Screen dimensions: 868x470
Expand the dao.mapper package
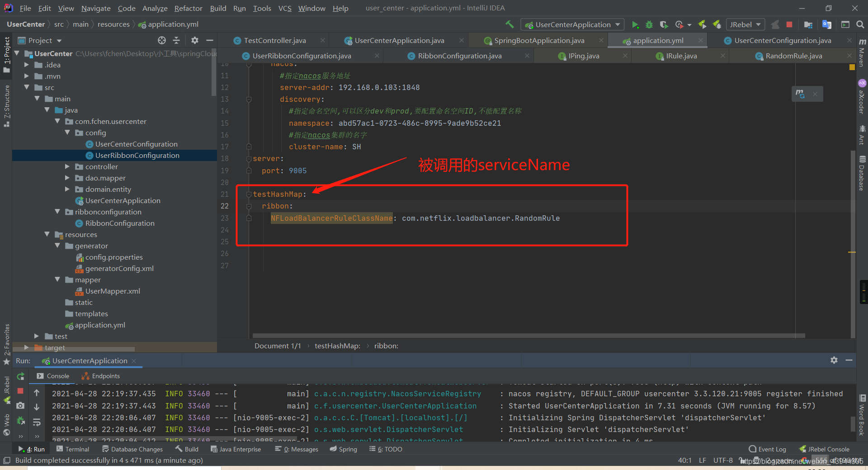coord(67,178)
